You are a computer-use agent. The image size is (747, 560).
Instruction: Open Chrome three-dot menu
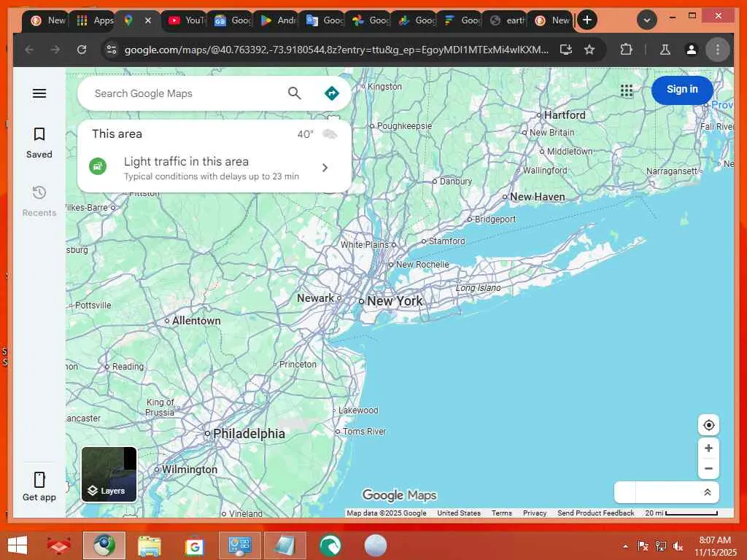point(718,50)
